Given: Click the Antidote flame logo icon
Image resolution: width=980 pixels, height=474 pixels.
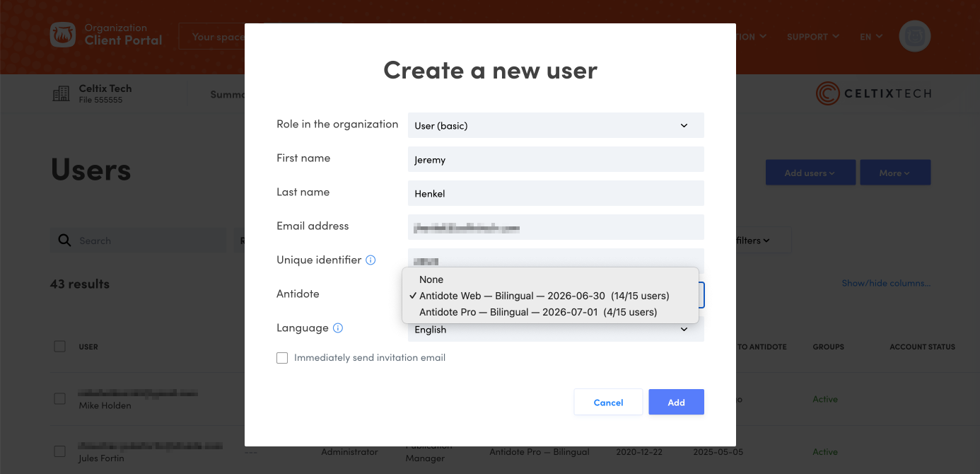Looking at the screenshot, I should pos(63,35).
